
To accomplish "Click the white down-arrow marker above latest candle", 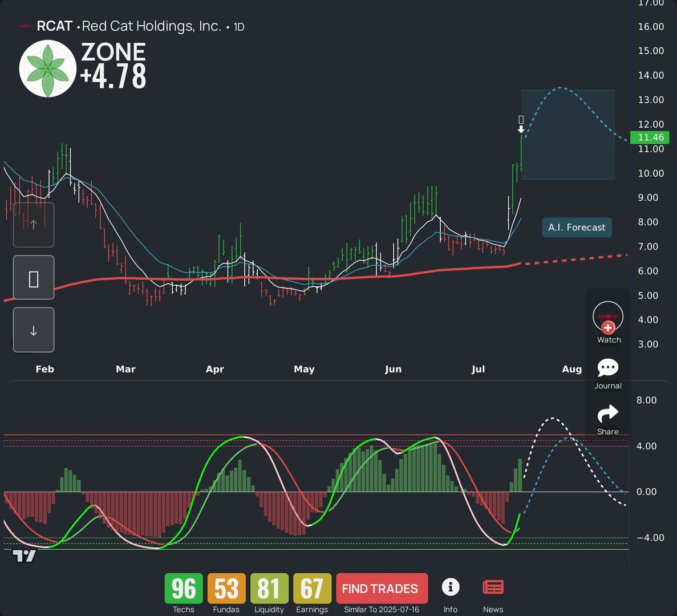I will [521, 129].
